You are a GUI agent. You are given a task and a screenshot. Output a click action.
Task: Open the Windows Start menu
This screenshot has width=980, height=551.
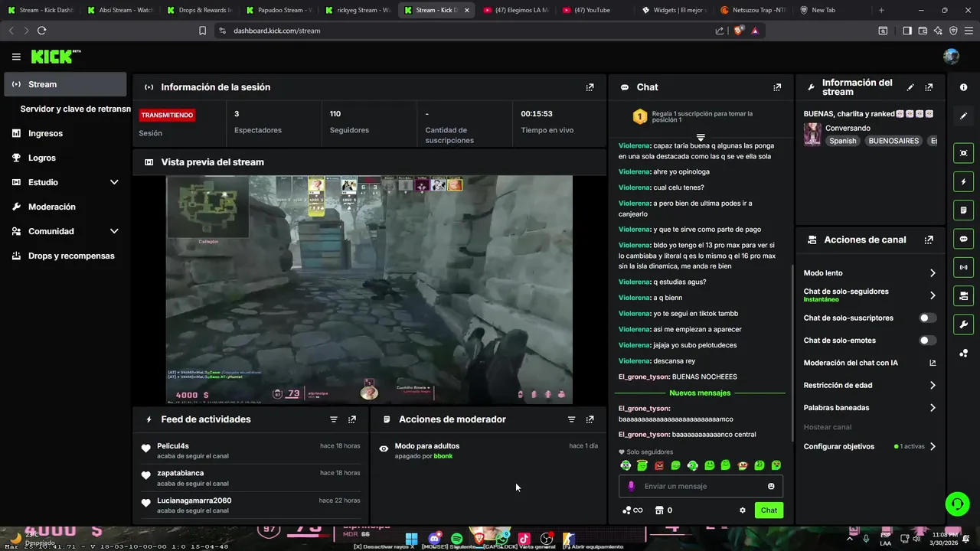pyautogui.click(x=411, y=539)
